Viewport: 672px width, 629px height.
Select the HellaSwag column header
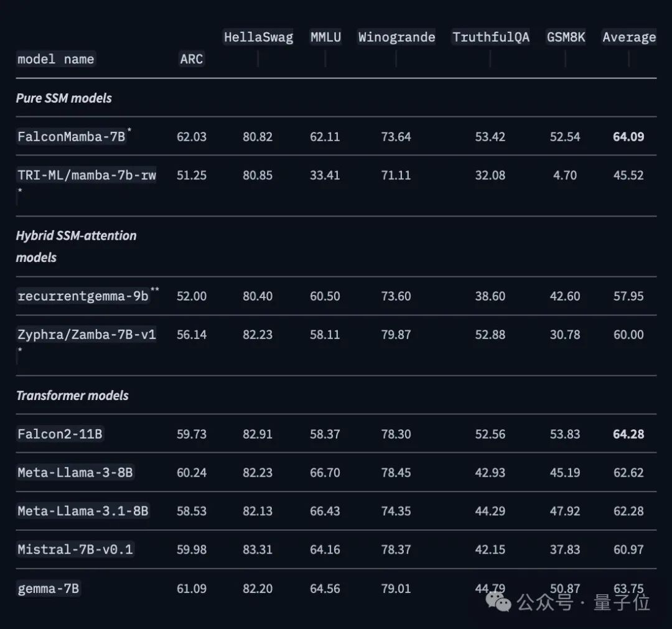[258, 37]
